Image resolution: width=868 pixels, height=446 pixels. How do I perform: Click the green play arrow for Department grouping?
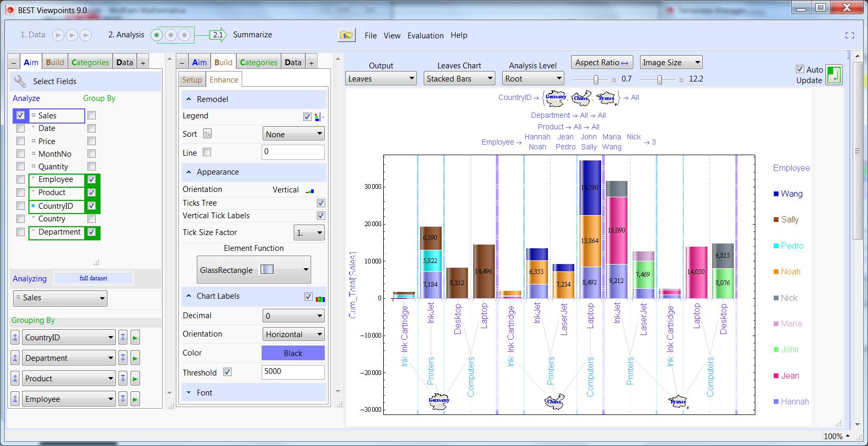pyautogui.click(x=135, y=358)
